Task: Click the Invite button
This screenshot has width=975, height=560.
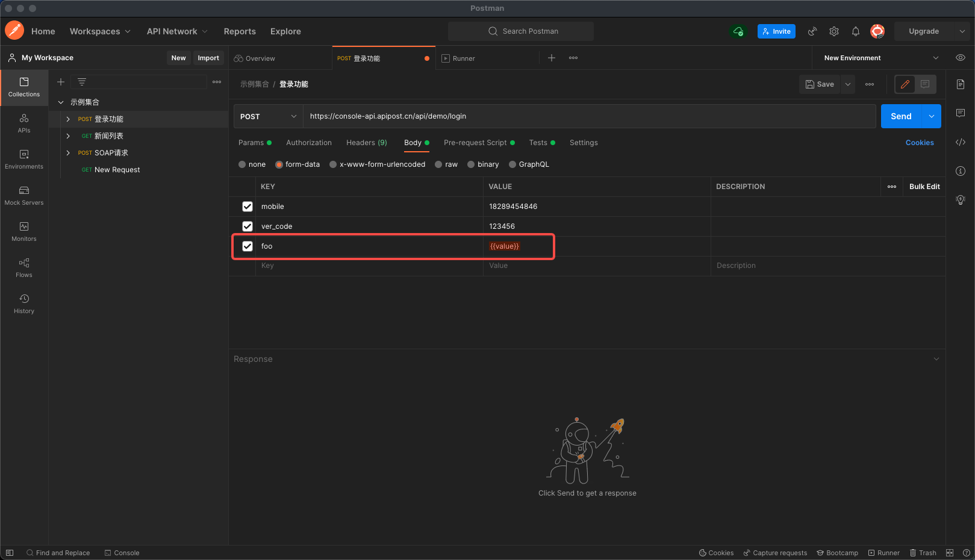Action: (x=776, y=31)
